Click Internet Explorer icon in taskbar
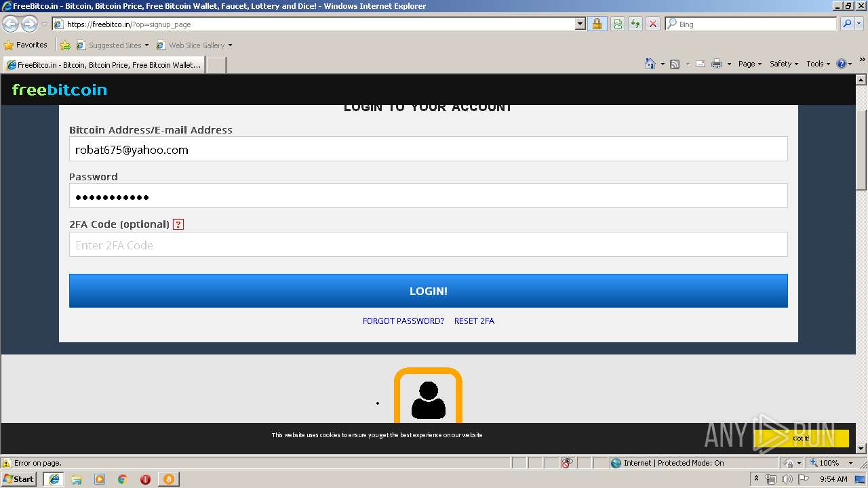 point(54,479)
